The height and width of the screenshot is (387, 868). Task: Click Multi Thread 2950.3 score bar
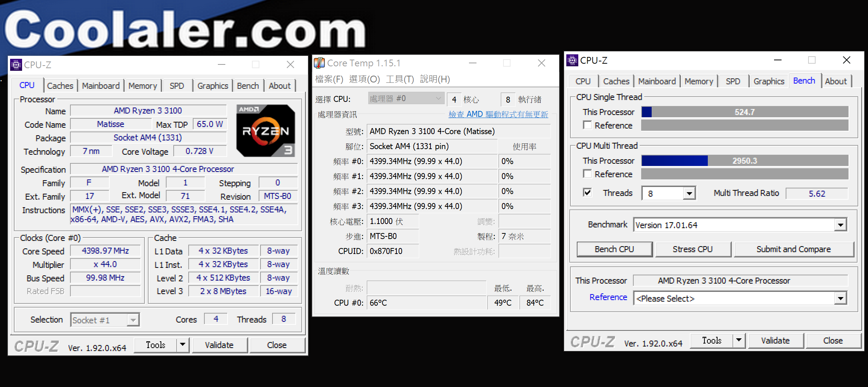(x=745, y=161)
